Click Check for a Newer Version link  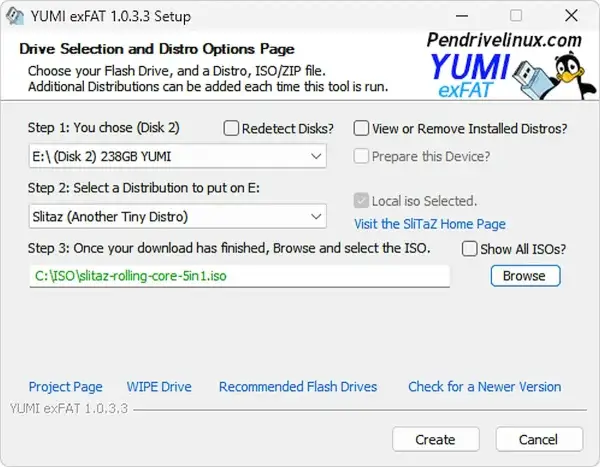coord(484,387)
